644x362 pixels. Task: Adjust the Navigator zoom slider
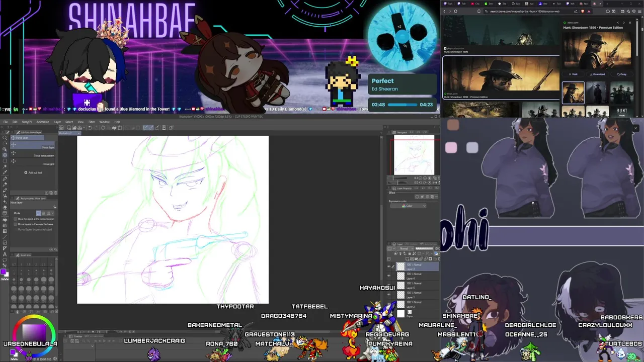[397, 178]
